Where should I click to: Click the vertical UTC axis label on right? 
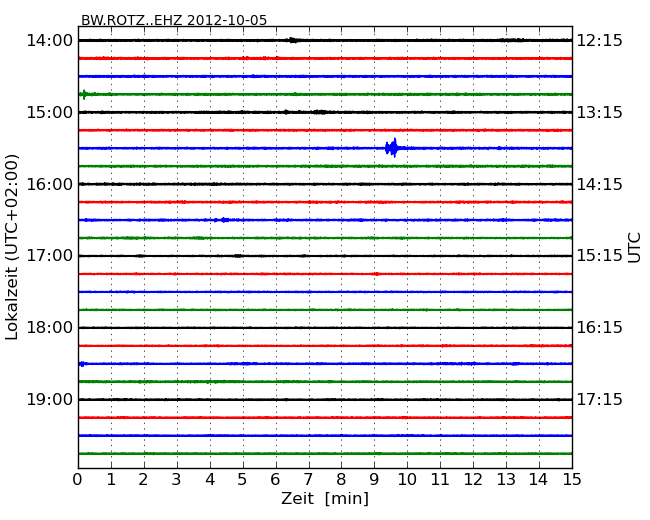point(634,248)
